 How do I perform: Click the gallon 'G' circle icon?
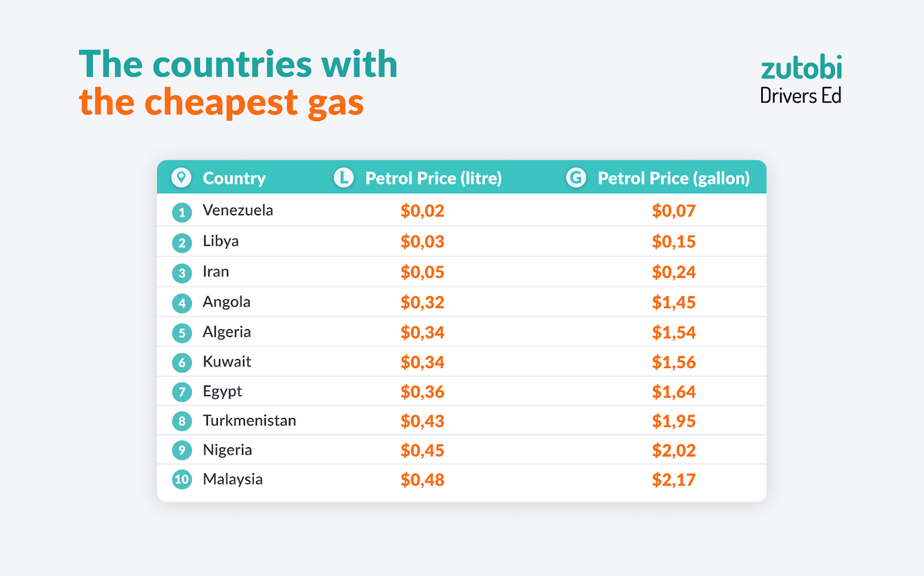576,177
